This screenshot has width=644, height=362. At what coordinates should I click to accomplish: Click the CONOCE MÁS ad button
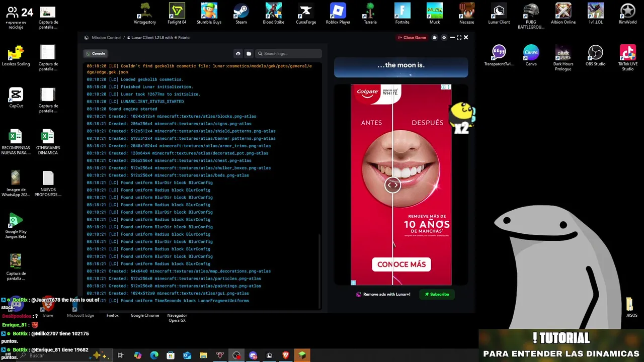401,264
